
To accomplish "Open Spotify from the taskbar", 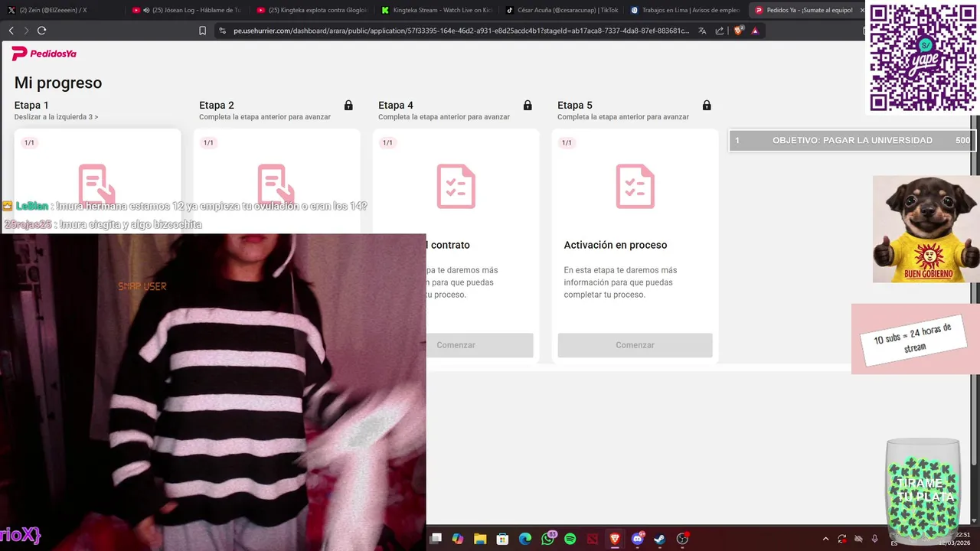I will point(570,539).
